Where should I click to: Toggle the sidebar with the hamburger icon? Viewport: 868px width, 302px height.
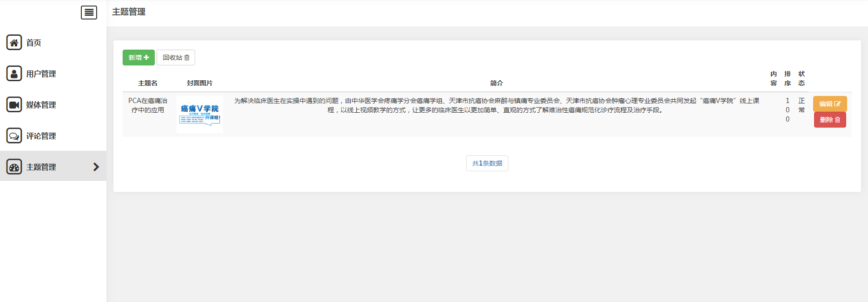tap(89, 13)
